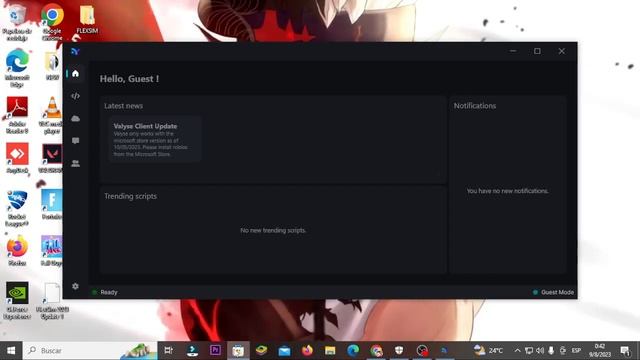
Task: Select the blank document shortcut on desktop
Action: pyautogui.click(x=52, y=301)
